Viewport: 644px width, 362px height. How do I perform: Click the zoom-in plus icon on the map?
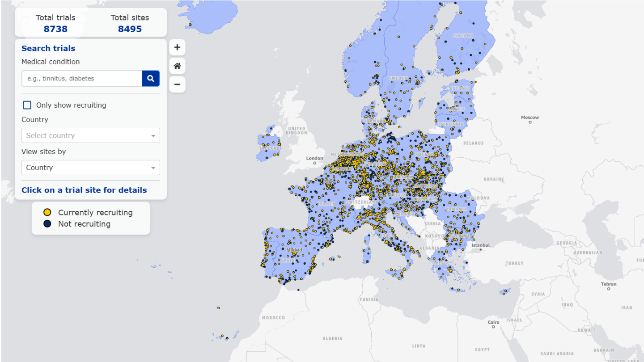tap(177, 47)
